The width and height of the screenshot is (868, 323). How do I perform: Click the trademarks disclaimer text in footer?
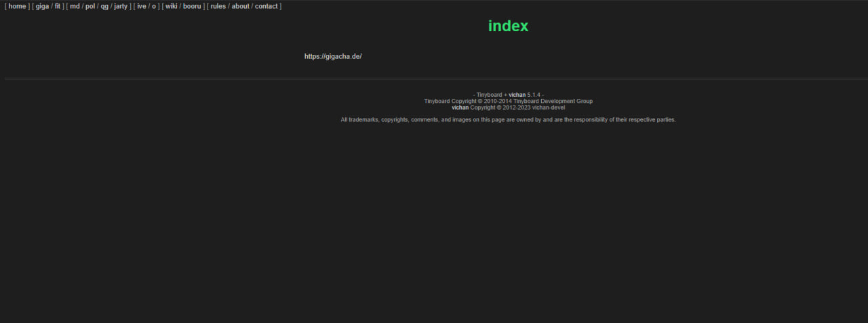[508, 120]
